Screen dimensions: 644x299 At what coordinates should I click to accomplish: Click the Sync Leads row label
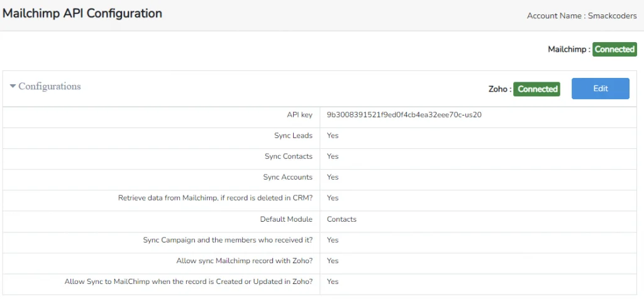click(x=293, y=136)
